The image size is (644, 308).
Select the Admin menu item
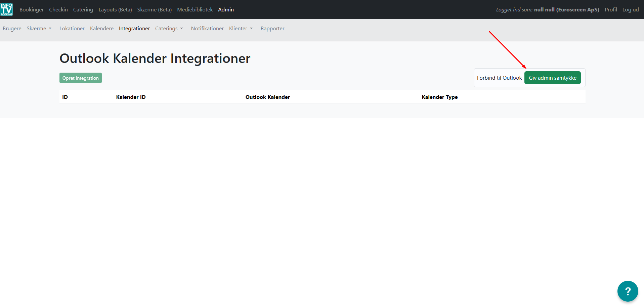pos(226,10)
